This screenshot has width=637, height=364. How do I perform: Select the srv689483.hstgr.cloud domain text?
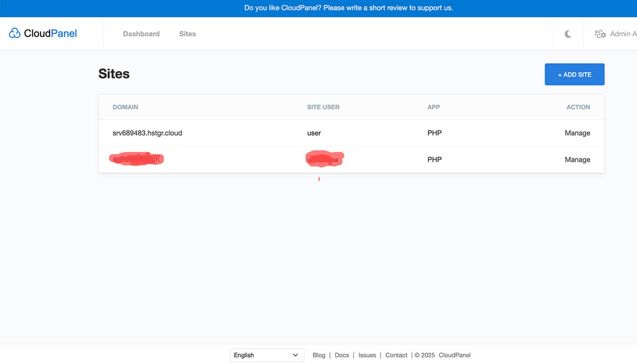point(147,133)
